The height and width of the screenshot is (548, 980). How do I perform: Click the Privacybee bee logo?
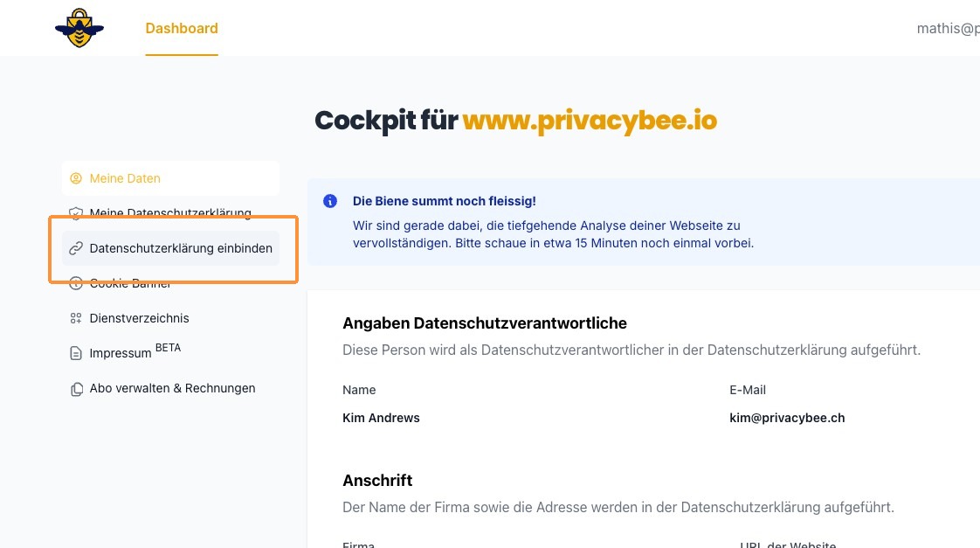click(79, 28)
